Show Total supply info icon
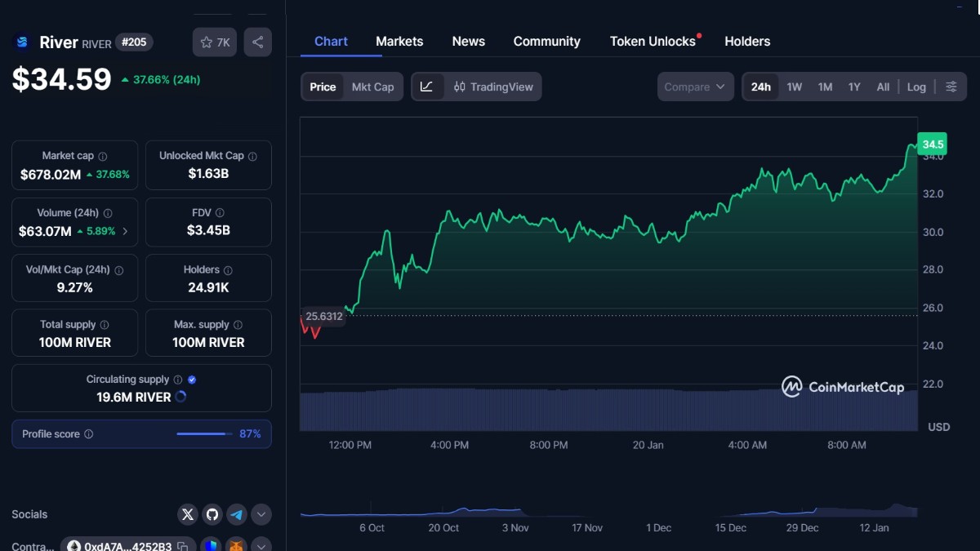The width and height of the screenshot is (980, 551). 105,325
